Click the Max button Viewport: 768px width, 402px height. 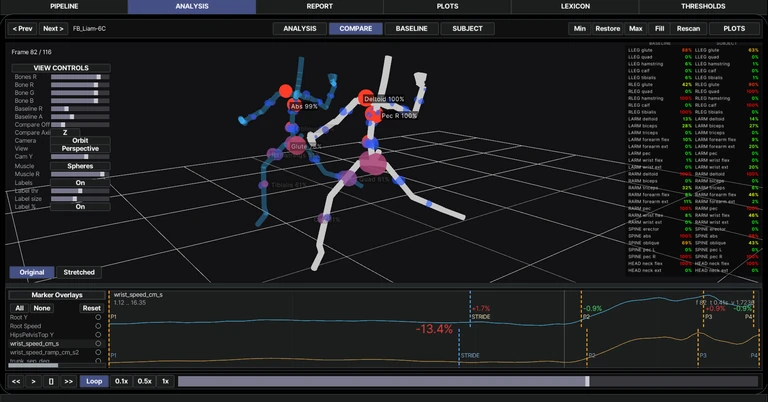(x=636, y=28)
